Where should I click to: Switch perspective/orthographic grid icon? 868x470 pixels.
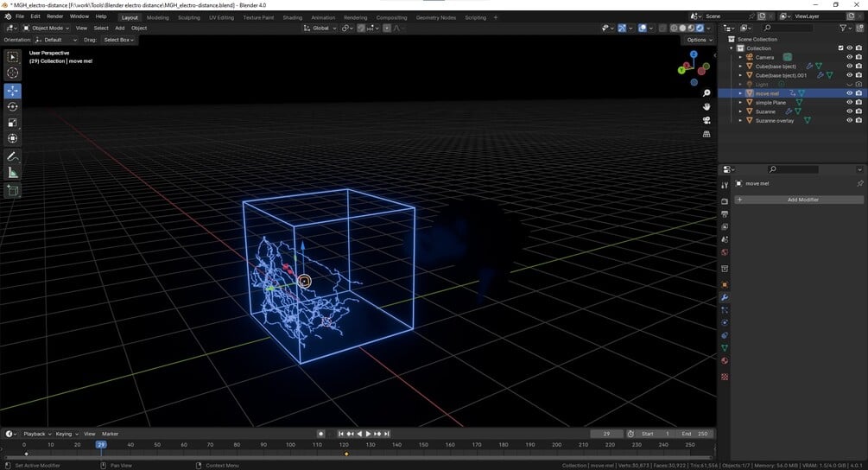[x=706, y=134]
